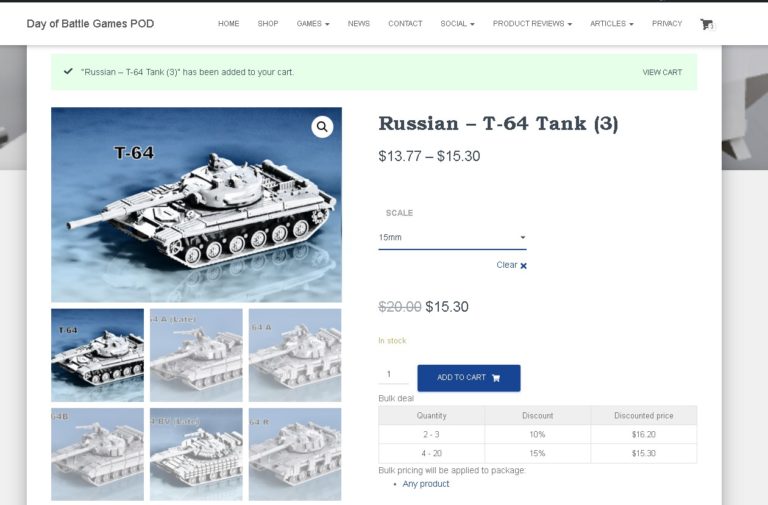Open the Games dropdown menu

click(x=313, y=24)
